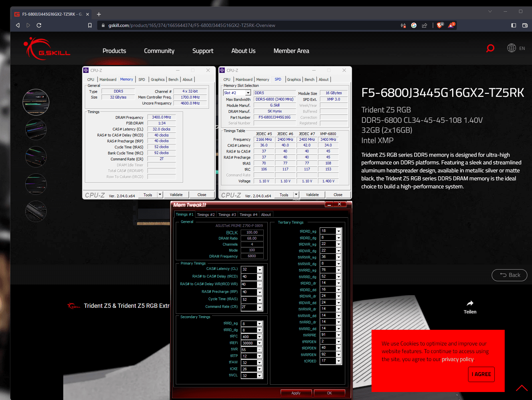The width and height of the screenshot is (532, 400).
Task: Click the Trident Z5 video title
Action: [x=127, y=305]
